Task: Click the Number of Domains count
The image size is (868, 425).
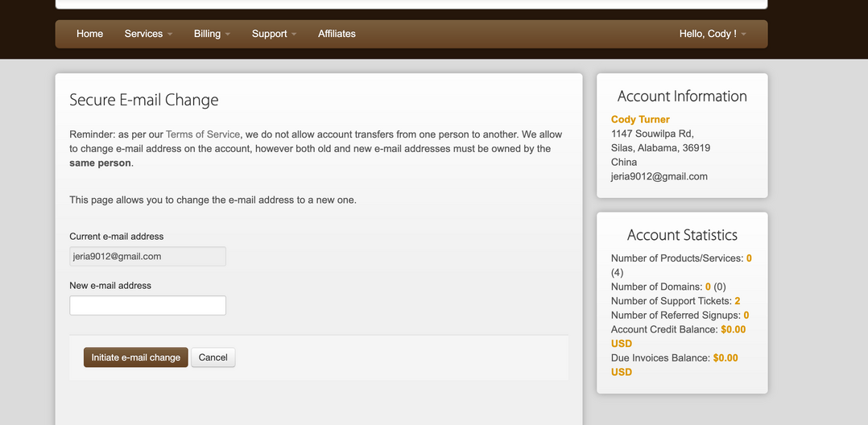Action: (708, 287)
